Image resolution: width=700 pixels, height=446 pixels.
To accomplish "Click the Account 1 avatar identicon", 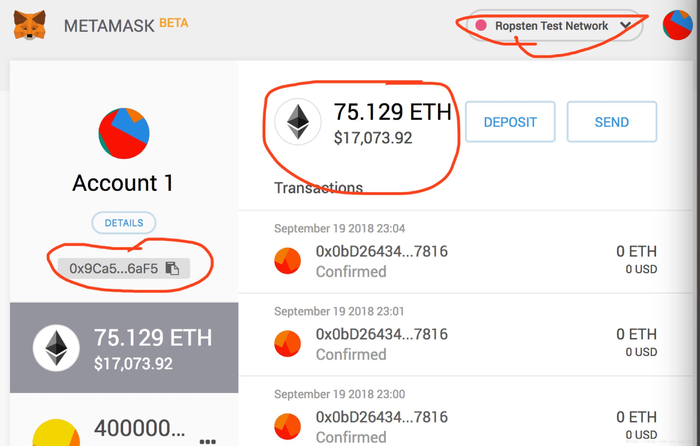I will (124, 133).
